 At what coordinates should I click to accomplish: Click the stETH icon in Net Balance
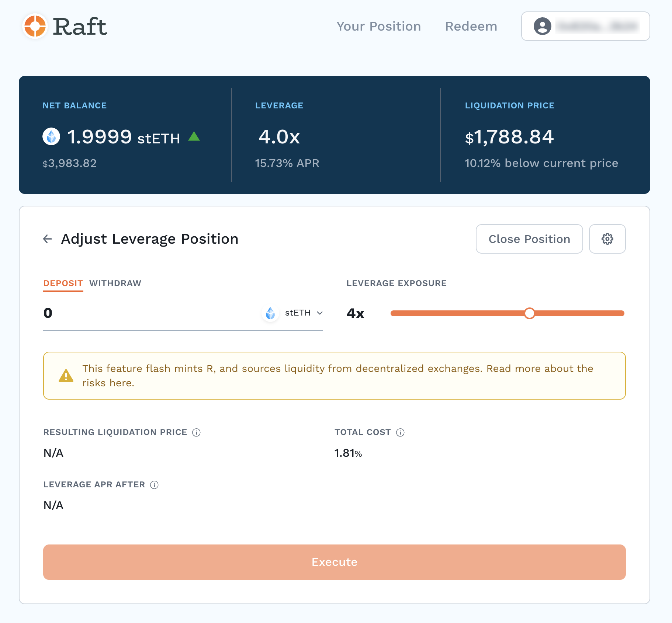51,137
